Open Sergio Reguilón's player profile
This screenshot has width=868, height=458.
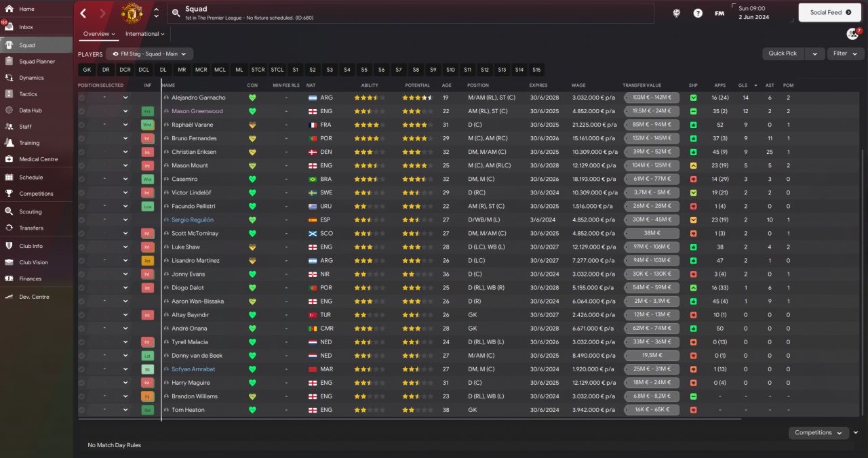(x=193, y=220)
